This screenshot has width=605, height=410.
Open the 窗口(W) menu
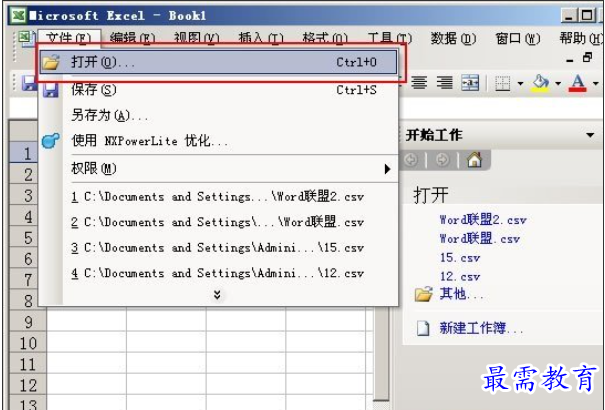click(x=517, y=38)
